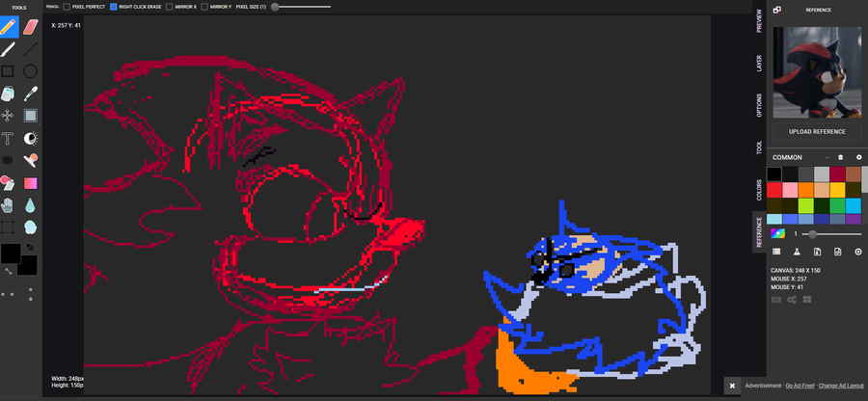The image size is (868, 401).
Task: Follow the Go Ad-Free link
Action: 799,386
